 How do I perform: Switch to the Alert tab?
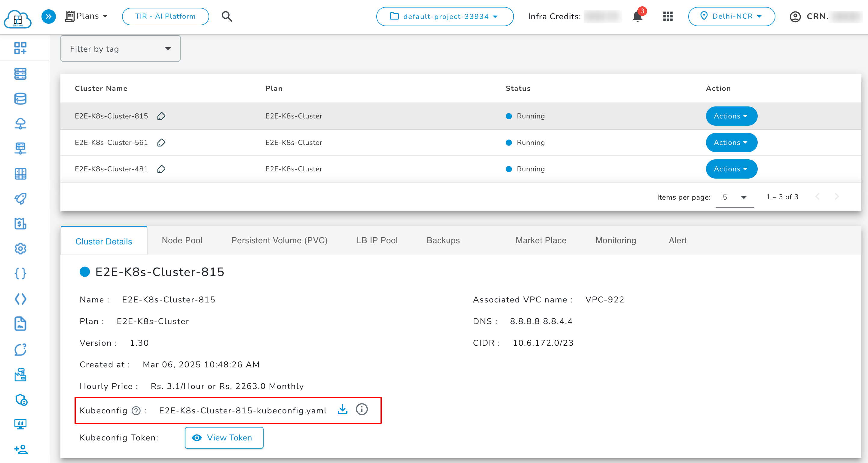(x=677, y=240)
